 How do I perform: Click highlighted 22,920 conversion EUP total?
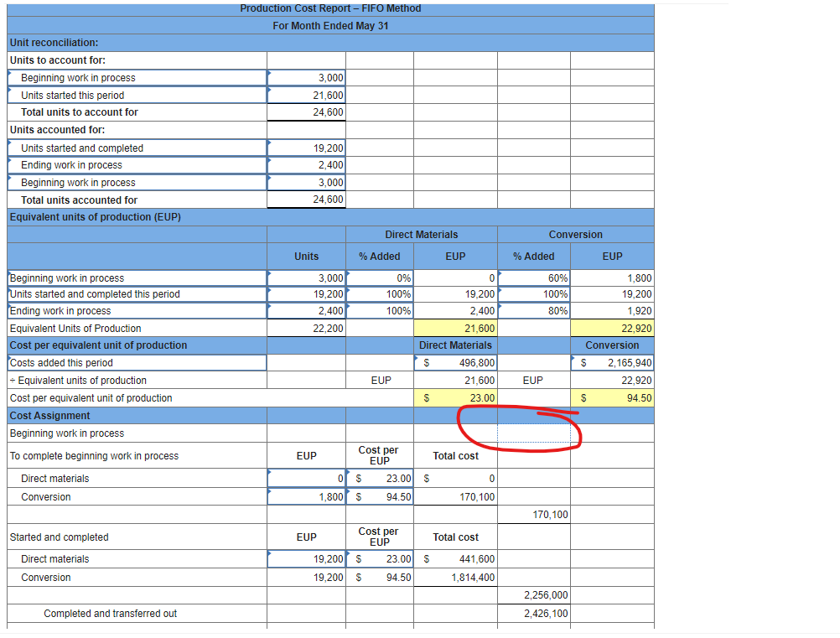pyautogui.click(x=612, y=328)
